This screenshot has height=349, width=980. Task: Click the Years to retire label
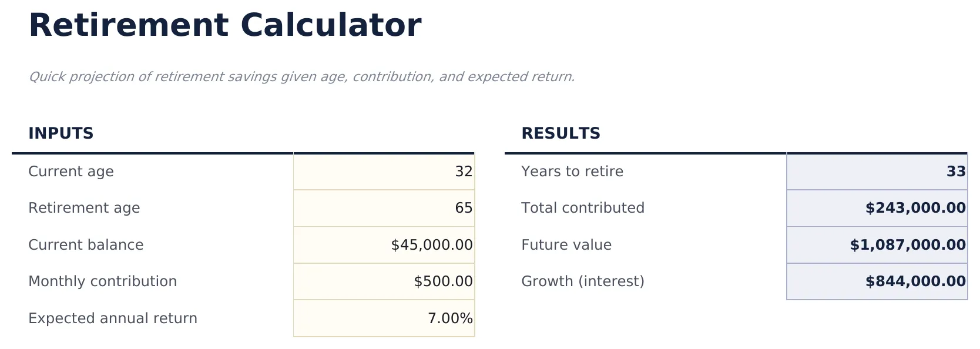click(x=572, y=172)
